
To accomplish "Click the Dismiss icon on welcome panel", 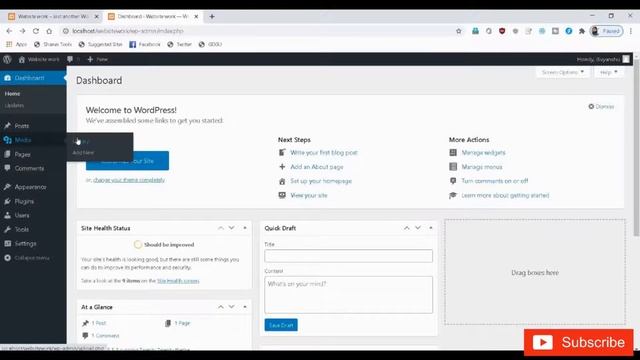I will (591, 107).
